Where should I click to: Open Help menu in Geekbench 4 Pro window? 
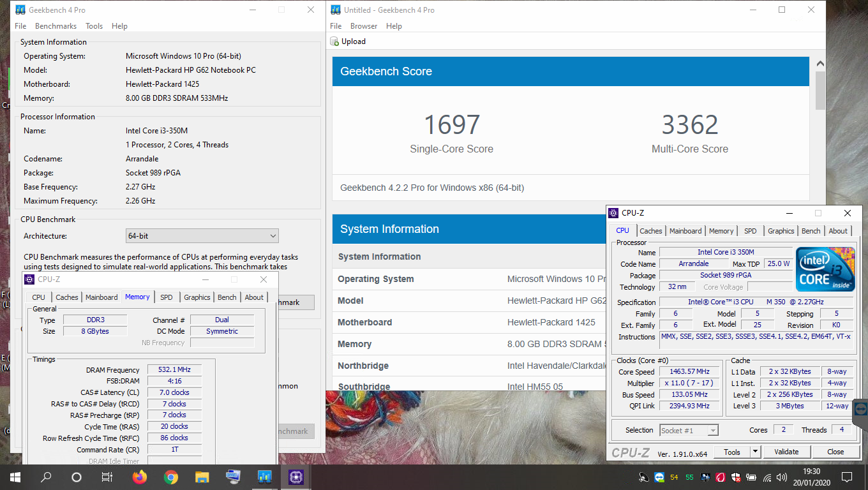pyautogui.click(x=119, y=26)
